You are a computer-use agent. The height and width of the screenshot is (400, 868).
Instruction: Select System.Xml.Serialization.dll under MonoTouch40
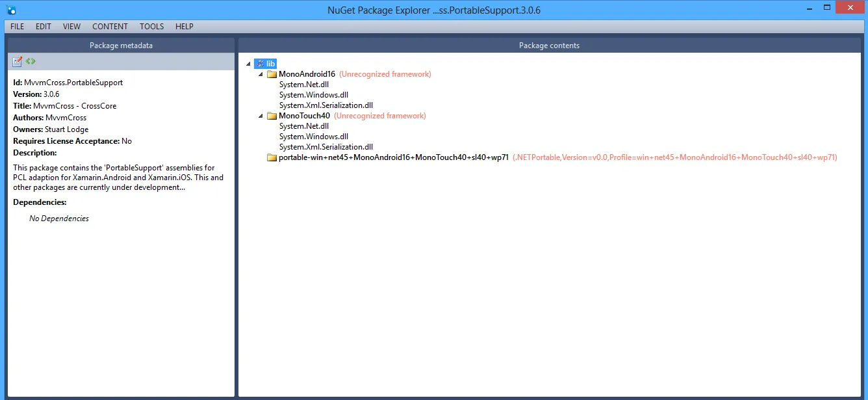click(326, 147)
